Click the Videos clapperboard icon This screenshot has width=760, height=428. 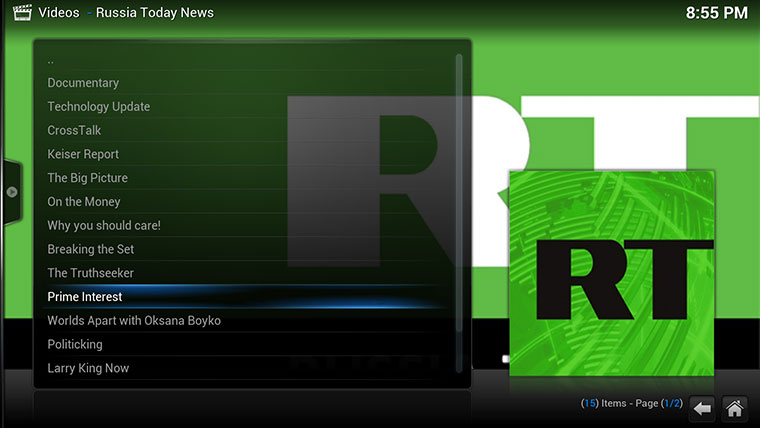[22, 13]
